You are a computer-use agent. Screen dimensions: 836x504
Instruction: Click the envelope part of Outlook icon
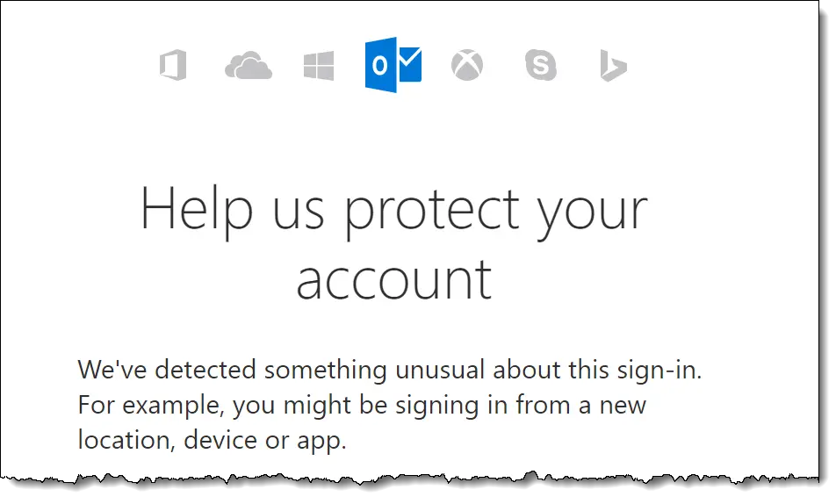[x=409, y=64]
